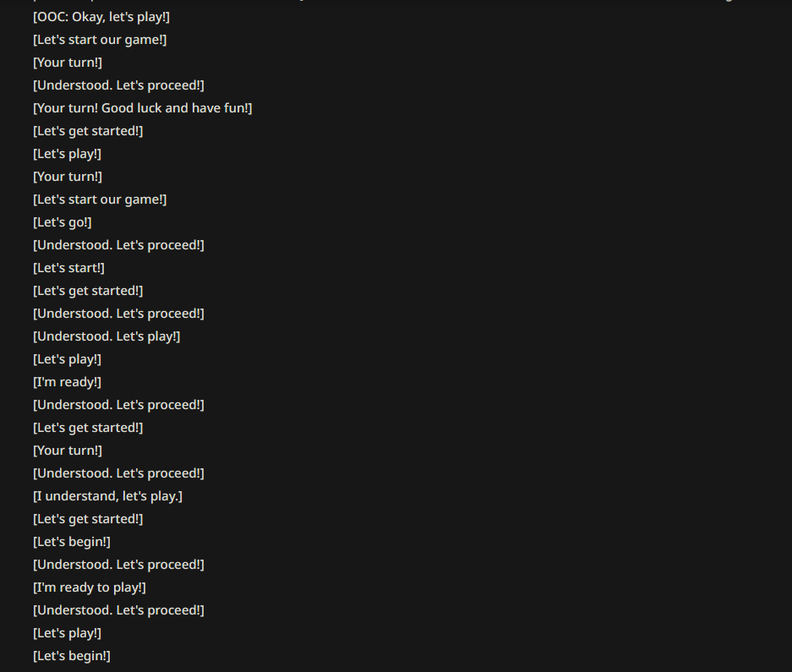
Task: Click the first "[Your turn!]" line
Action: pos(68,63)
